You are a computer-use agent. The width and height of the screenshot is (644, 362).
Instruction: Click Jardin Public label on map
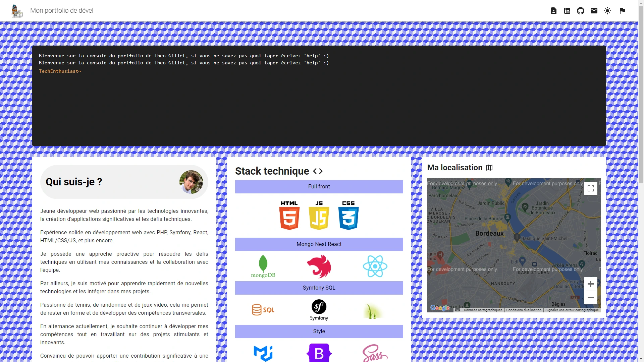[491, 203]
